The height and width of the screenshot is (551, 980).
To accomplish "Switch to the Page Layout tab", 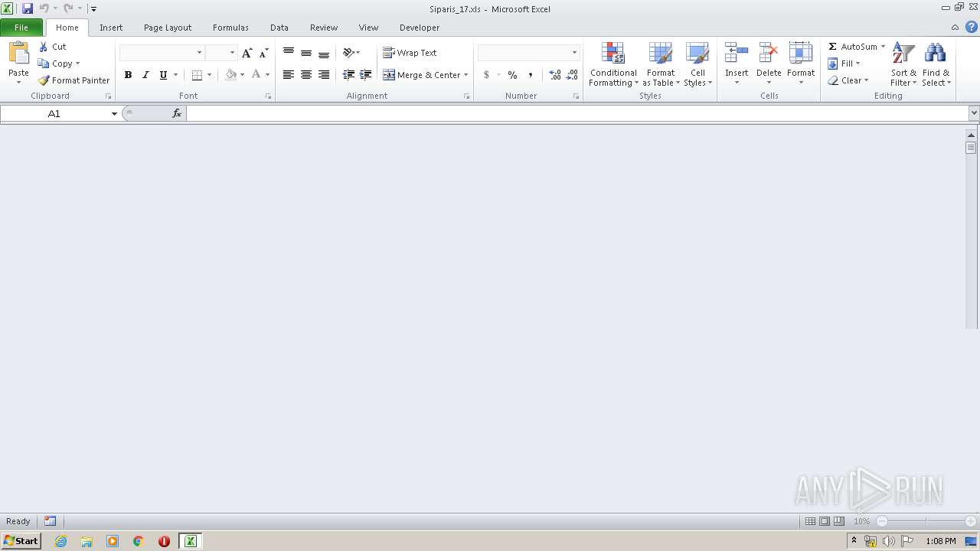I will coord(168,28).
